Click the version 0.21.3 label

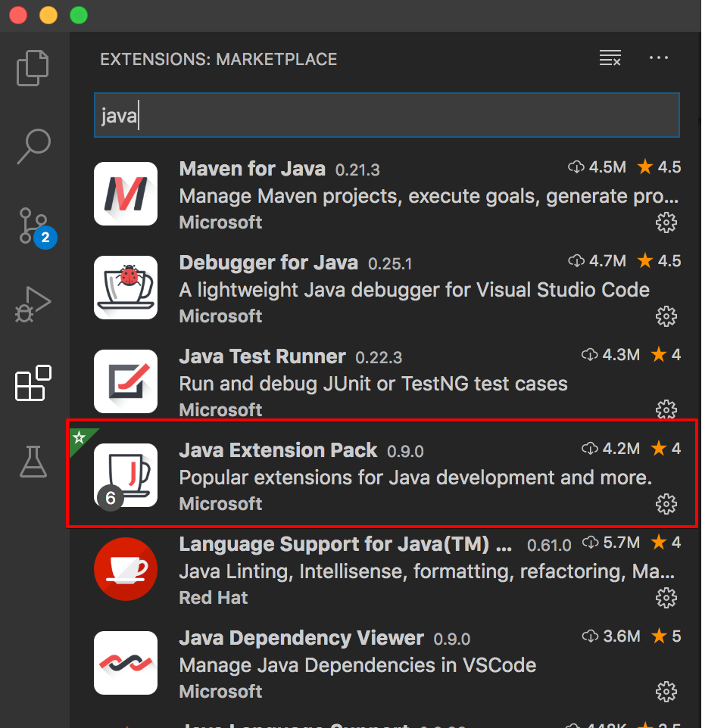(357, 170)
